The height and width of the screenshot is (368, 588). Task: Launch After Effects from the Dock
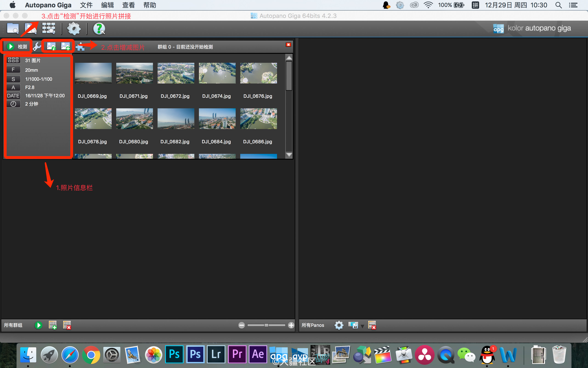coord(258,354)
